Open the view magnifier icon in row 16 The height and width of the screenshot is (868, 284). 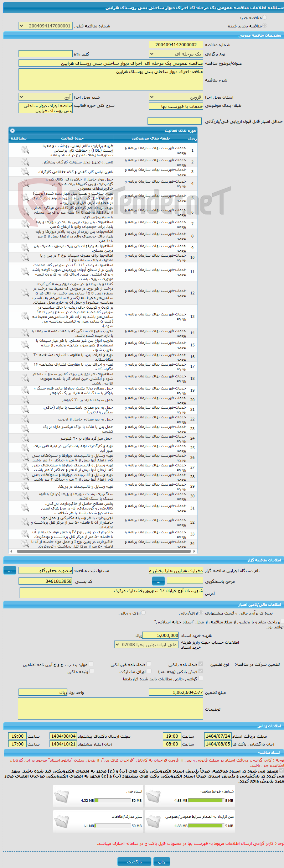[x=25, y=357]
